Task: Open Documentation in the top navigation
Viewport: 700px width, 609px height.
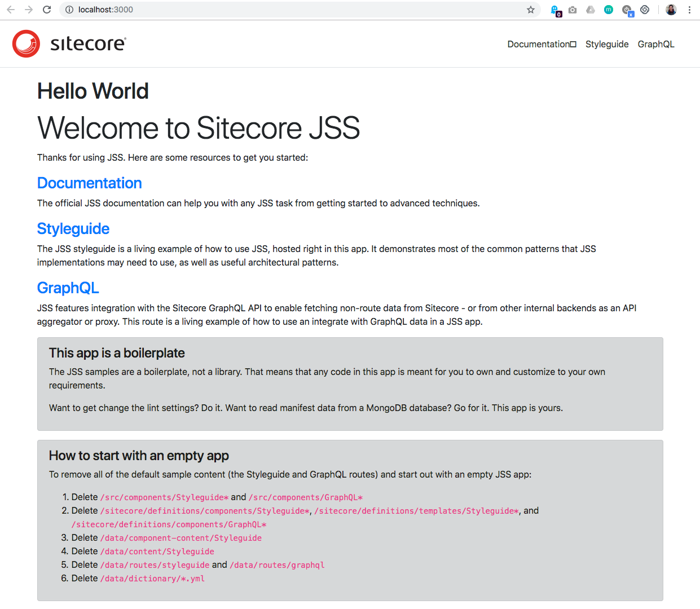Action: click(541, 44)
